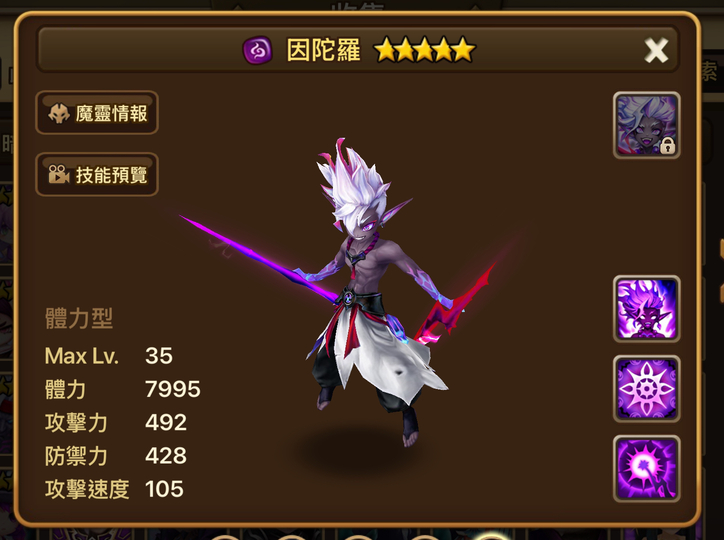Open the 魔靈情報 monster info button

click(x=97, y=113)
